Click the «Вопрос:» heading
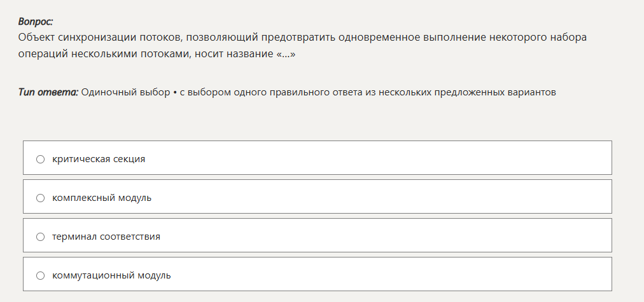 (36, 22)
